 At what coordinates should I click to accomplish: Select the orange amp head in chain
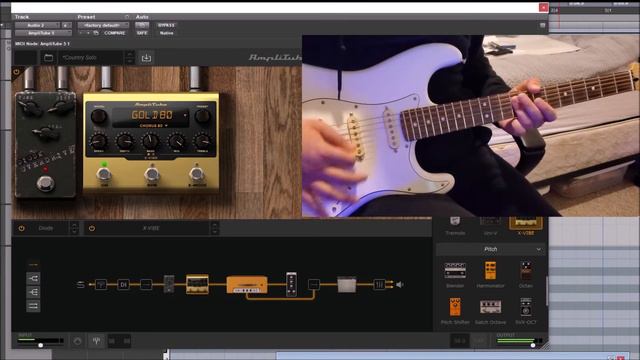click(x=247, y=284)
